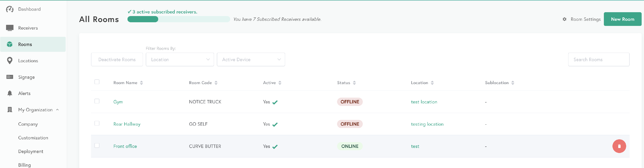The image size is (644, 168).
Task: Click the Locations pin icon
Action: pos(9,61)
